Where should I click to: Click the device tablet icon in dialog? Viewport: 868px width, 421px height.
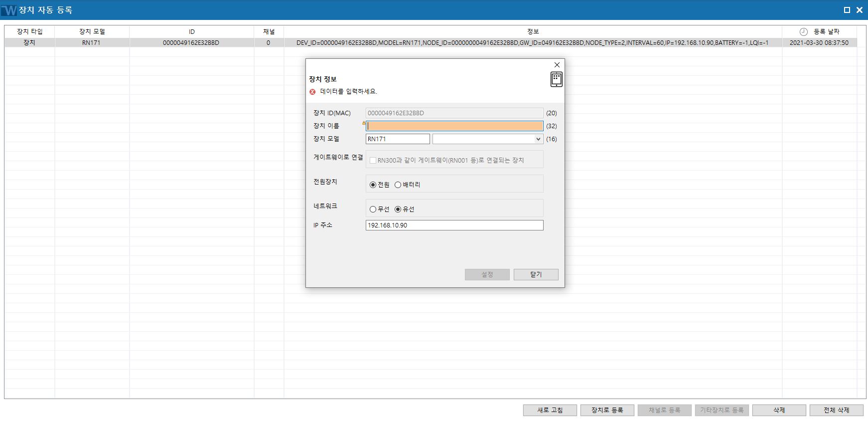click(556, 79)
